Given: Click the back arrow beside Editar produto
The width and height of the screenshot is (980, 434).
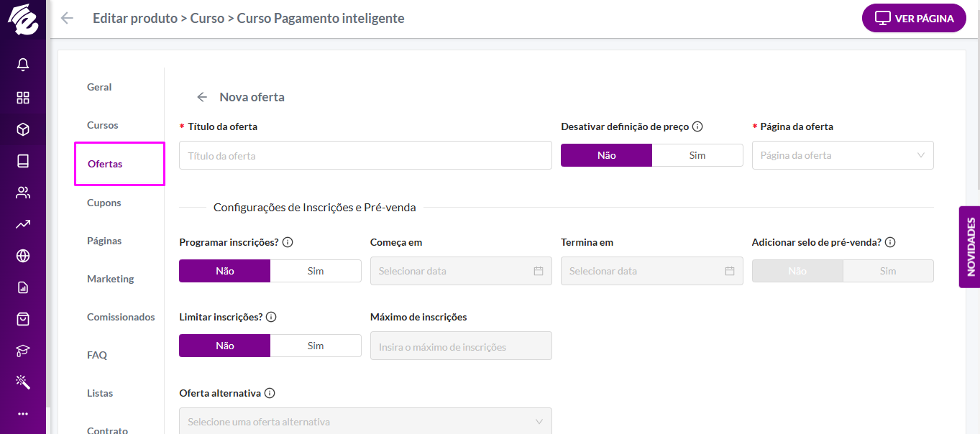Looking at the screenshot, I should coord(67,18).
